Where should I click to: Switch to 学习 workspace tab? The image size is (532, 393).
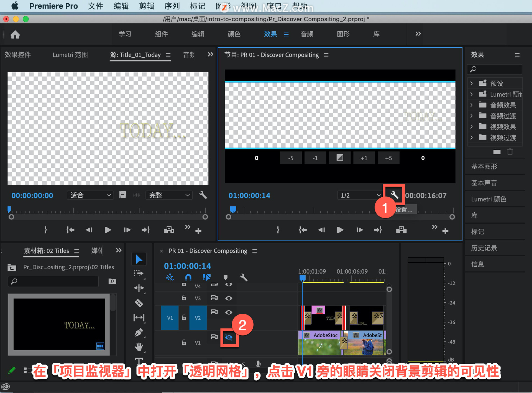[125, 34]
